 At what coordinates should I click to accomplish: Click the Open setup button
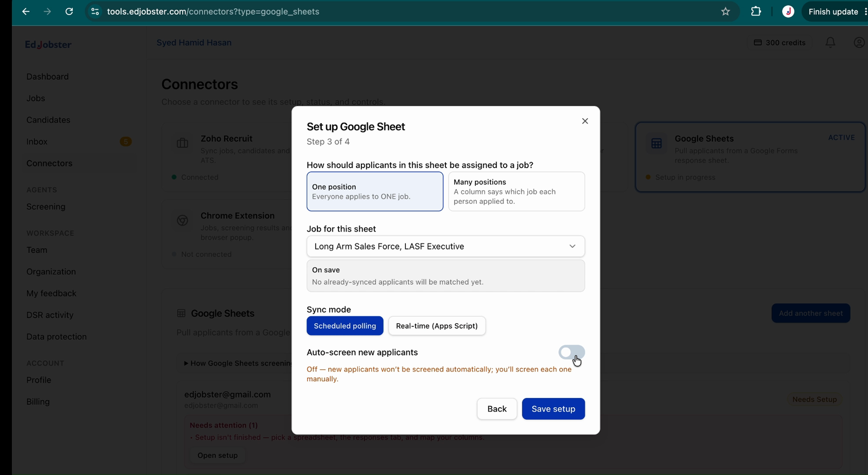point(218,455)
